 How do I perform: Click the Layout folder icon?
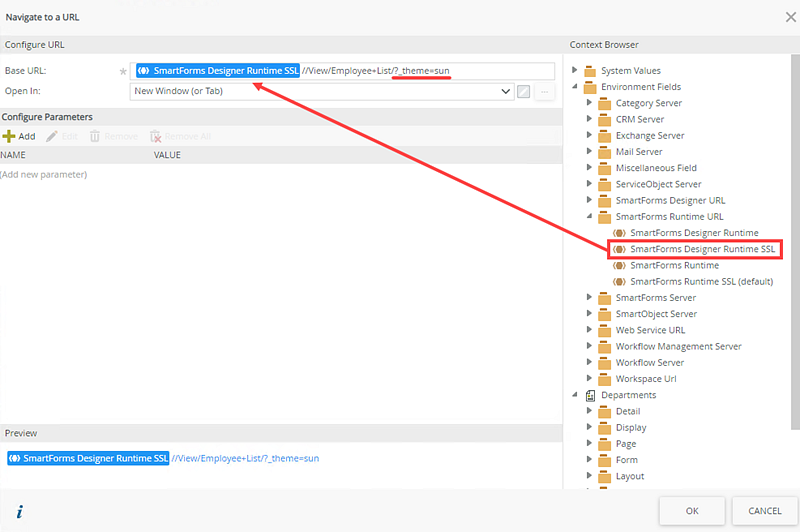tap(605, 476)
